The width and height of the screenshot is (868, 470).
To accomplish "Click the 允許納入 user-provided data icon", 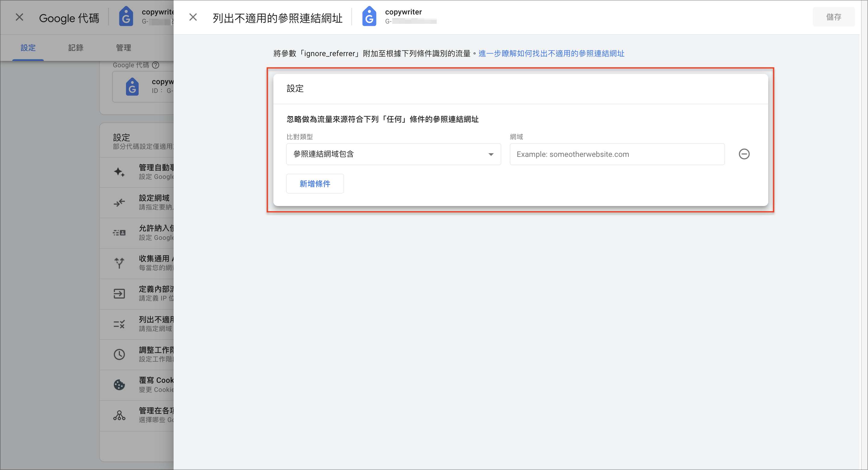I will click(x=119, y=233).
